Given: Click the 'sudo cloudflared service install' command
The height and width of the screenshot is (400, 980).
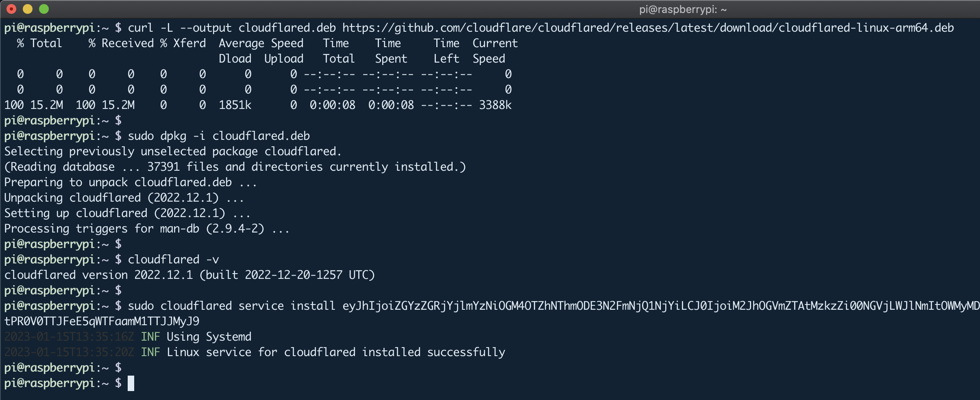Looking at the screenshot, I should [231, 306].
